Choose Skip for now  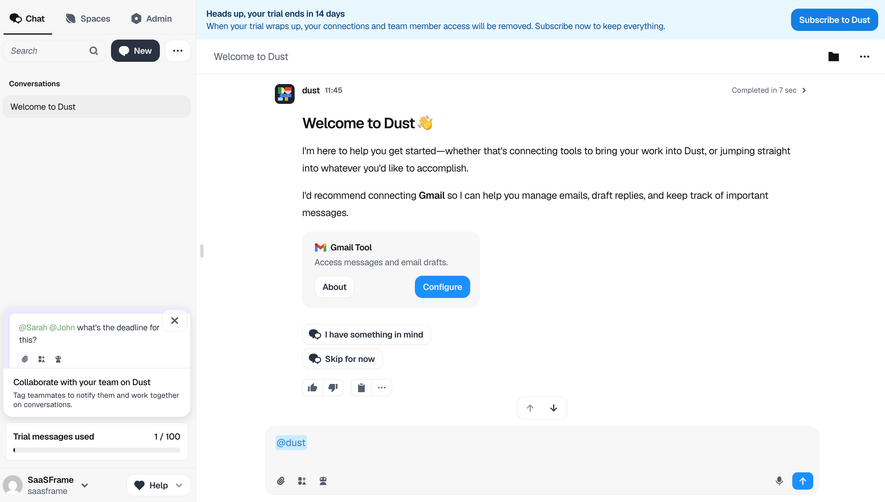pyautogui.click(x=342, y=359)
